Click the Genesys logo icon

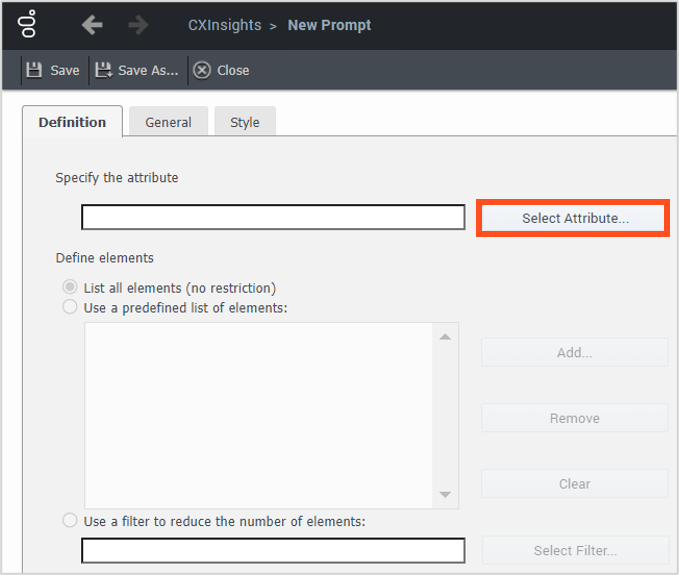29,24
